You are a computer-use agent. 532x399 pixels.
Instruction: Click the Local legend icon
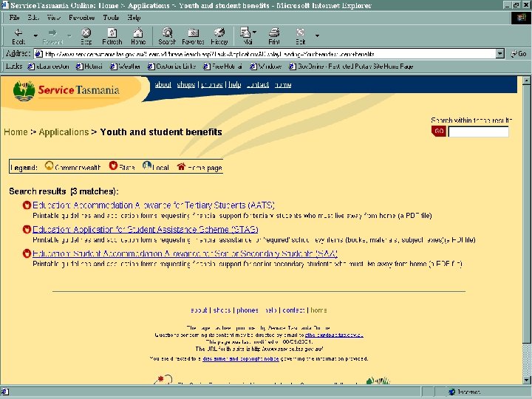pyautogui.click(x=147, y=166)
